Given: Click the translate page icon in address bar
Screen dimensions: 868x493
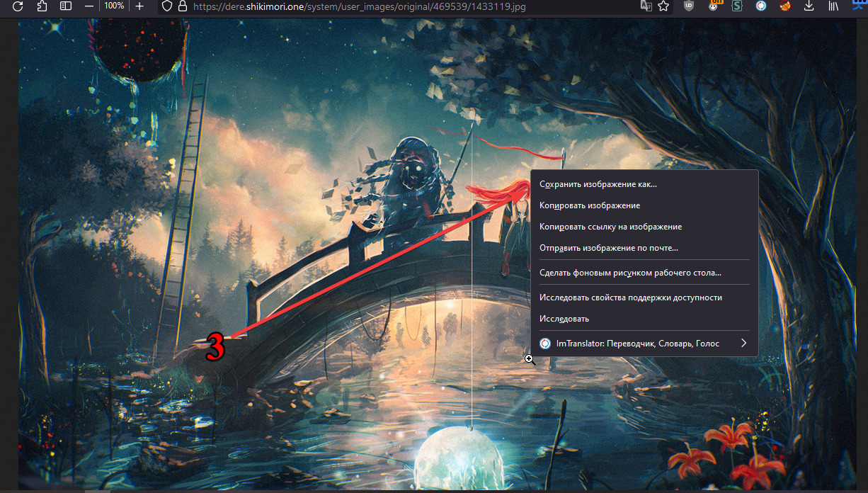Looking at the screenshot, I should click(x=645, y=6).
